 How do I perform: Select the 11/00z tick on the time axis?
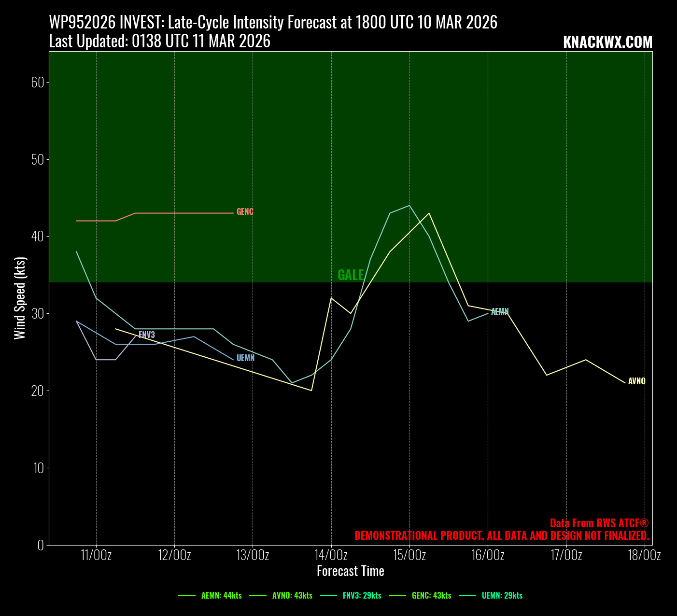(x=96, y=555)
